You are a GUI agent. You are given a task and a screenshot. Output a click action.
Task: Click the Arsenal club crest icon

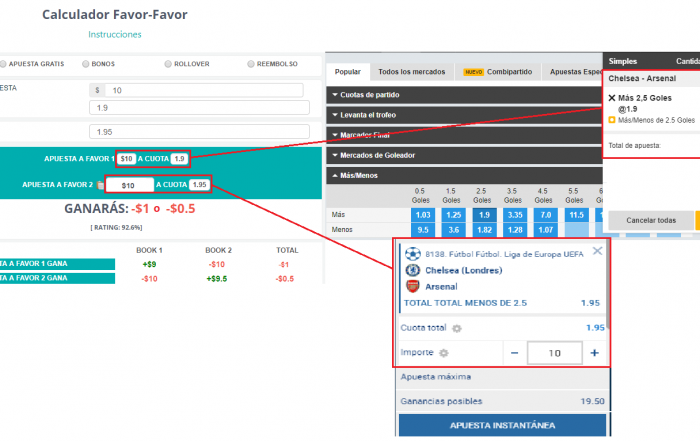(412, 286)
